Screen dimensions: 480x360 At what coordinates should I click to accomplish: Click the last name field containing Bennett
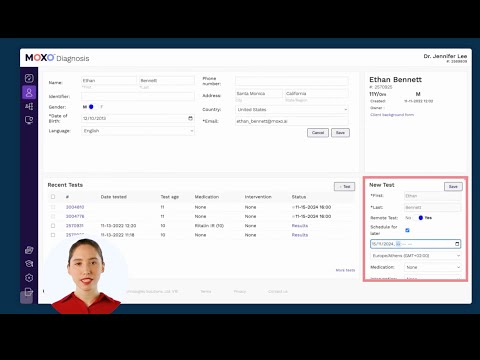coord(167,80)
